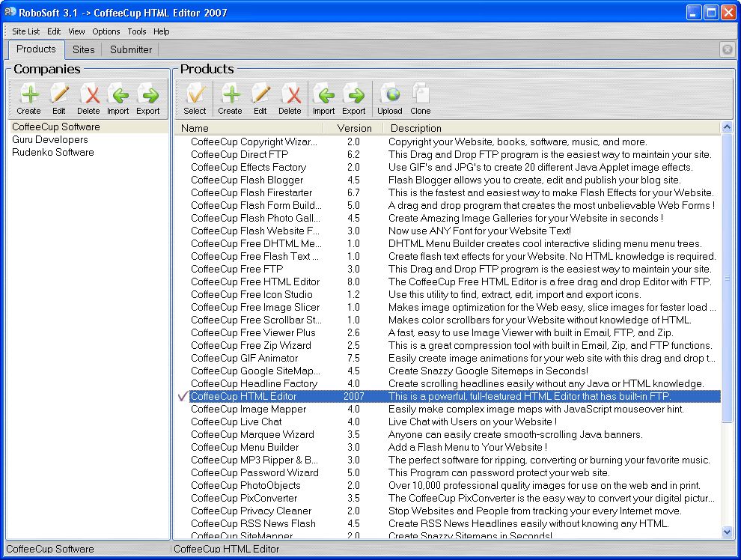The image size is (741, 560).
Task: Click the scrollbar down arrow in Products list
Action: click(x=727, y=532)
